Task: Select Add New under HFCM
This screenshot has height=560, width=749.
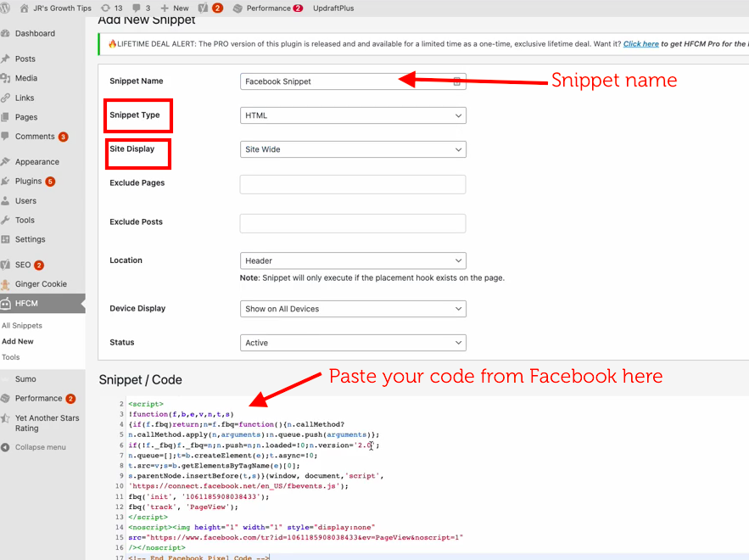Action: [18, 341]
